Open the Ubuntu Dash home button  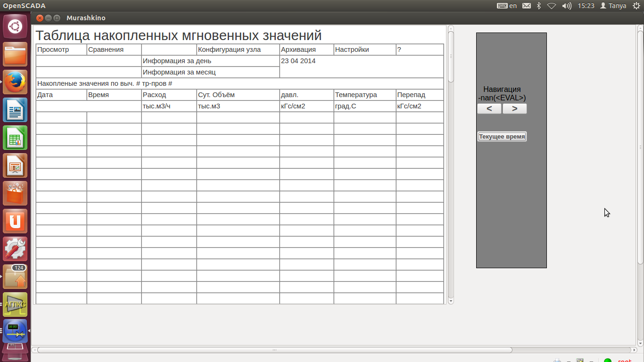[15, 26]
